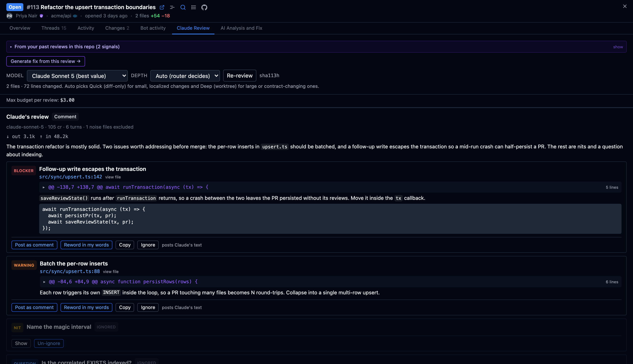Click the max budget $3.00 value
Screen dimensions: 633x364
67,100
